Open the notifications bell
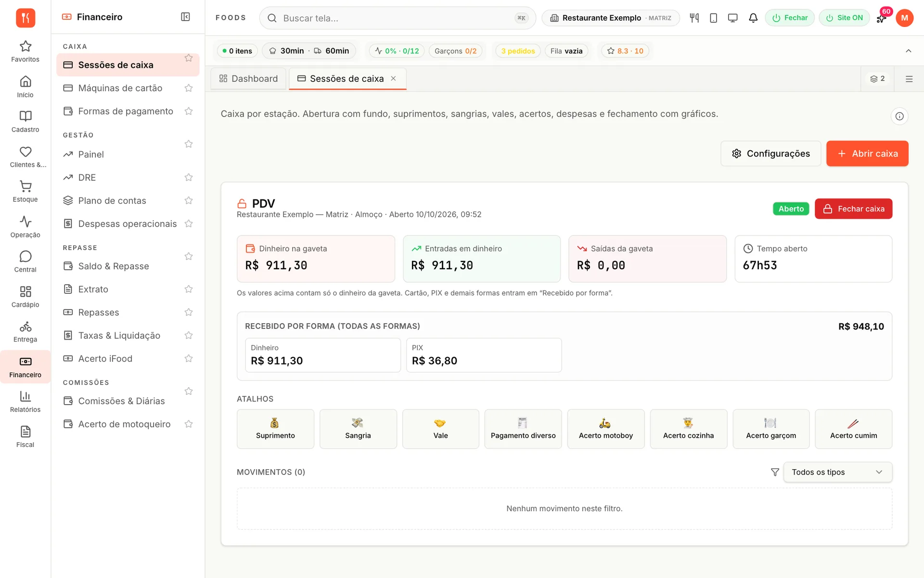 point(753,18)
